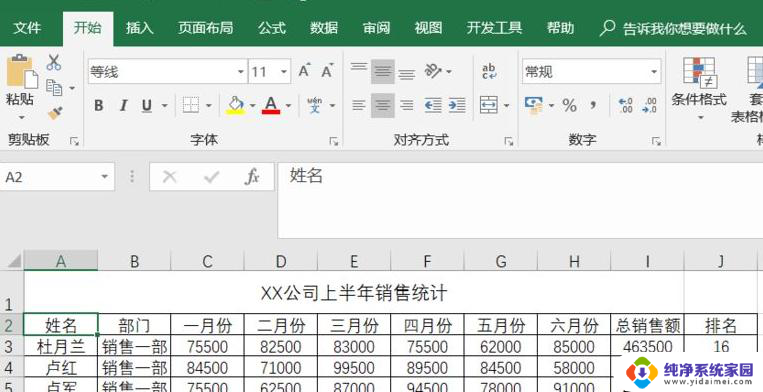763x392 pixels.
Task: Click the Copy icon
Action: pyautogui.click(x=54, y=88)
